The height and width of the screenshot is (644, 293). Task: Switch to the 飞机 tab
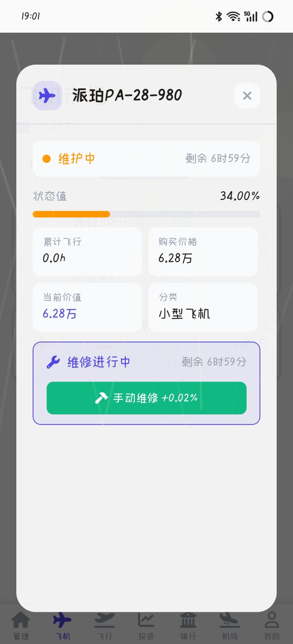62,626
